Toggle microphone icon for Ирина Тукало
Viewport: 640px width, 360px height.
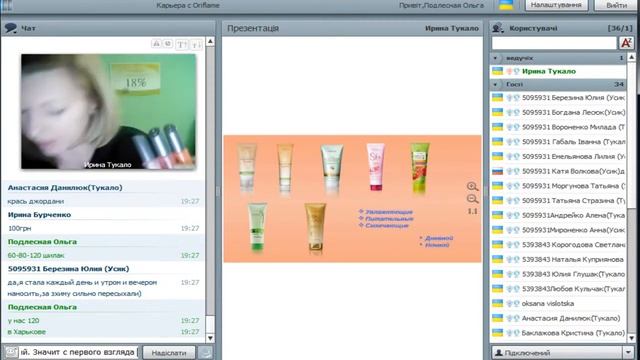click(x=509, y=71)
